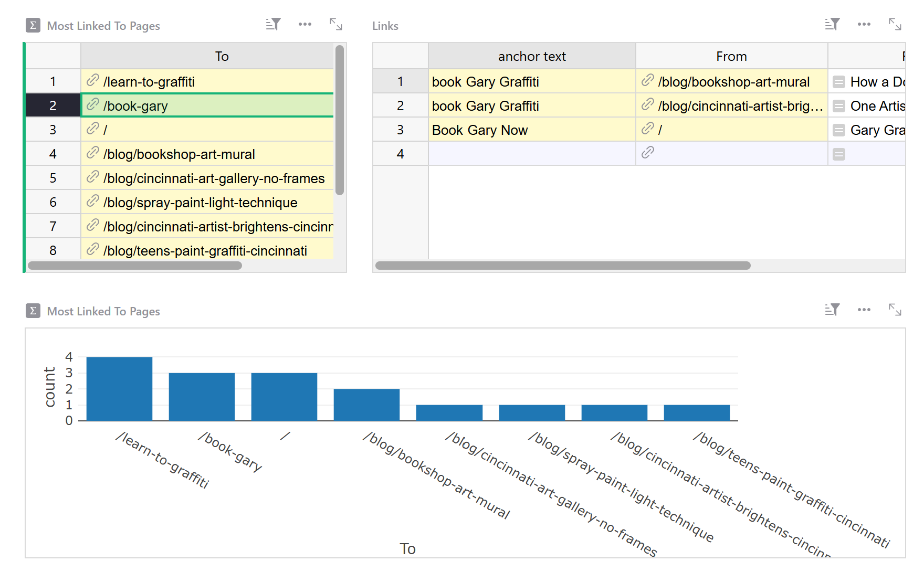924x572 pixels.
Task: Select row number 3 in Links table
Action: point(401,130)
